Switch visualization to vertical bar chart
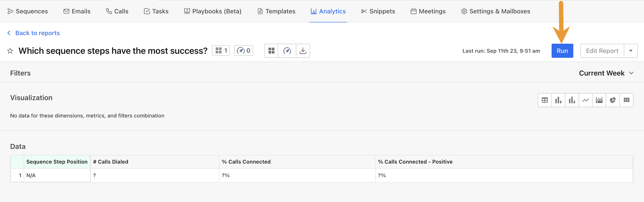Screen dimensions: 644x202 pyautogui.click(x=558, y=100)
